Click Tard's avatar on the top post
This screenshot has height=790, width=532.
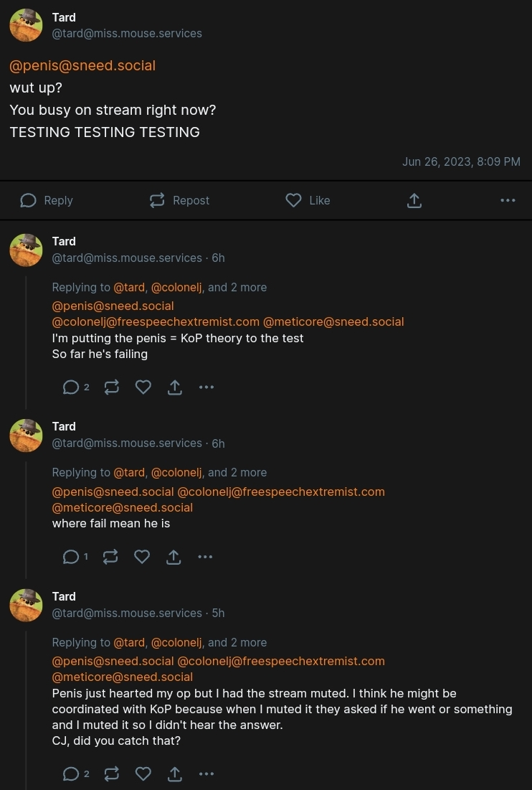tap(26, 25)
